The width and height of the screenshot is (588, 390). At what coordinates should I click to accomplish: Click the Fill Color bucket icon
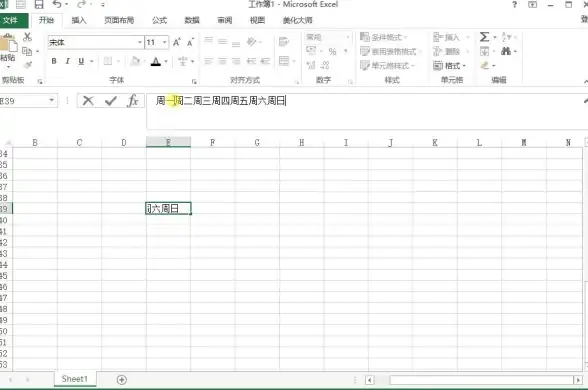pos(135,61)
